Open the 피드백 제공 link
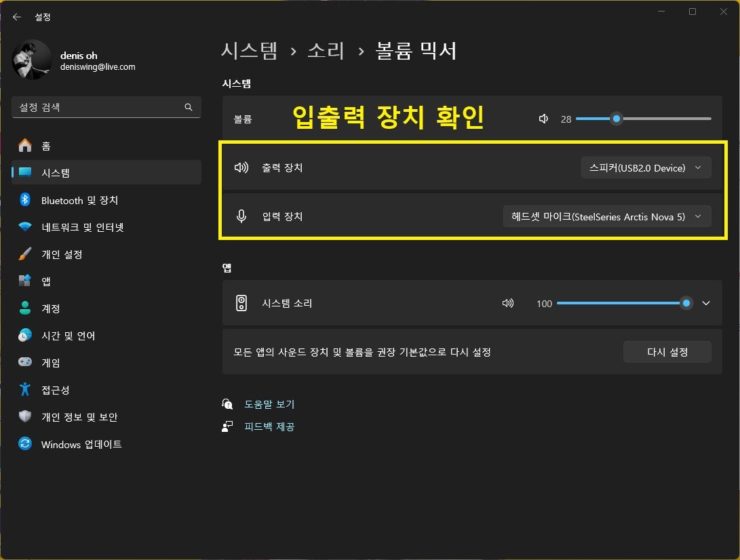Screen dimensions: 740x560 [x=269, y=426]
